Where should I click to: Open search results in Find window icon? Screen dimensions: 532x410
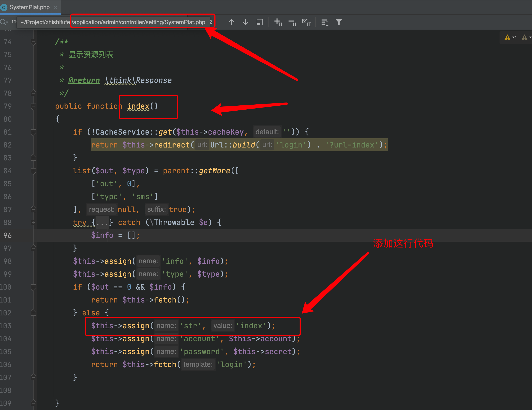tap(260, 22)
